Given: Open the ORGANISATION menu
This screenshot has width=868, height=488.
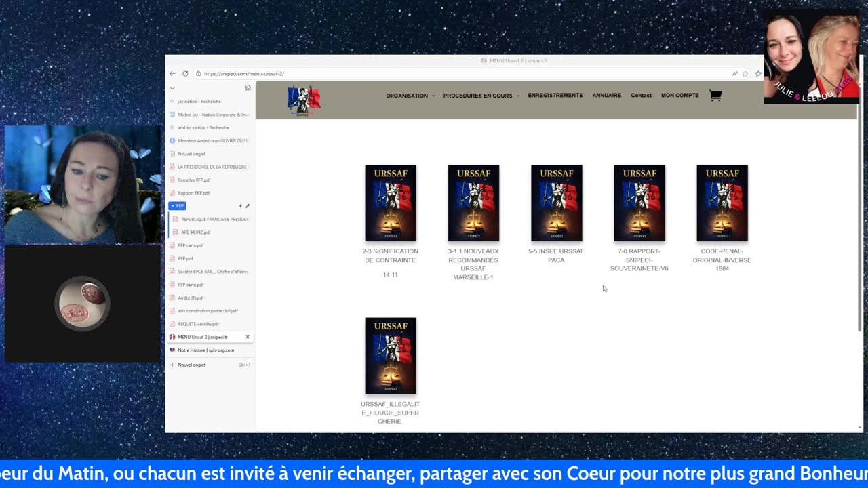Looking at the screenshot, I should point(407,96).
